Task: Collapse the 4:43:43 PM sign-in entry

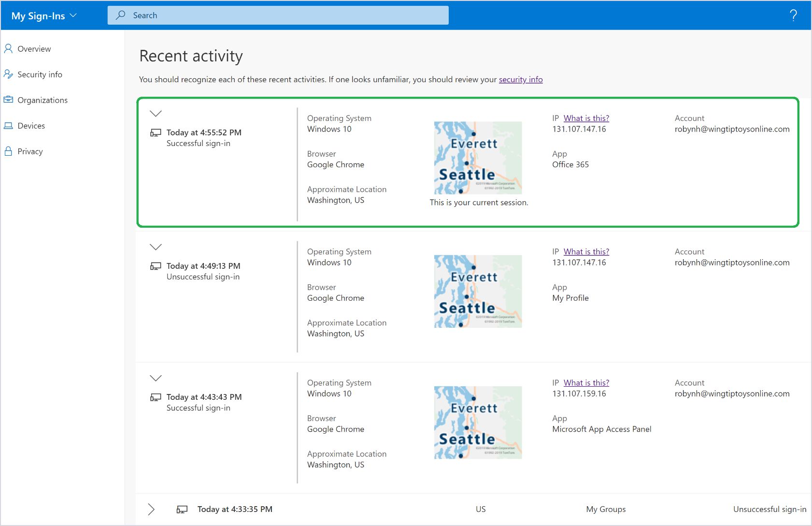Action: point(156,378)
